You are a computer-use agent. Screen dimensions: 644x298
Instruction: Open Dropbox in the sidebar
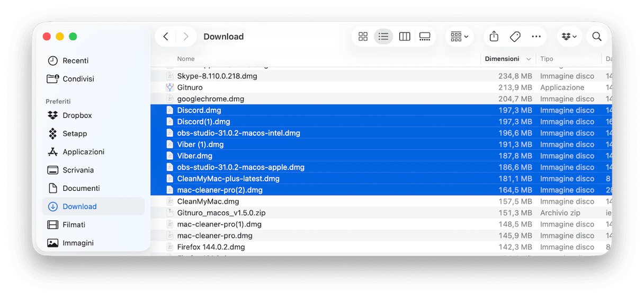(x=93, y=115)
